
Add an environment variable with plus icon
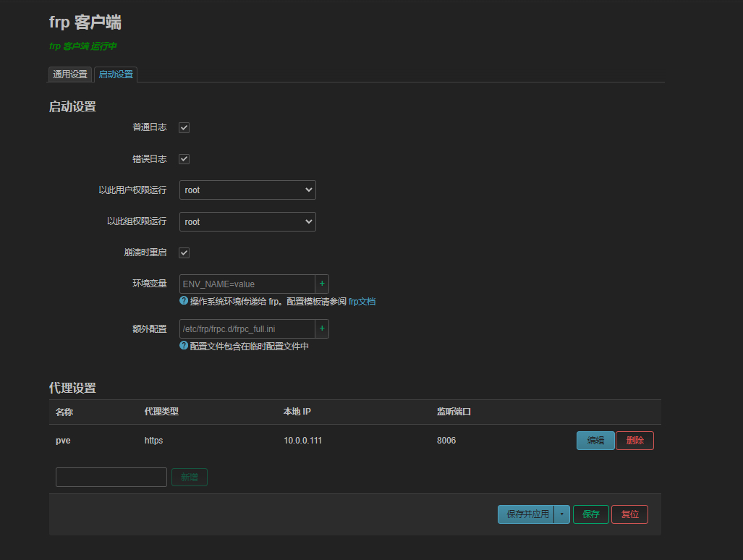coord(322,284)
